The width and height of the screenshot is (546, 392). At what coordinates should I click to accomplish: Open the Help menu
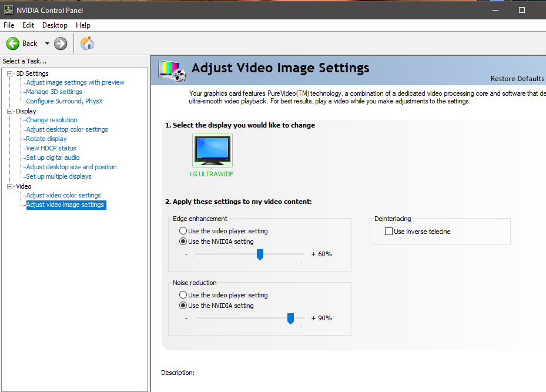coord(83,25)
